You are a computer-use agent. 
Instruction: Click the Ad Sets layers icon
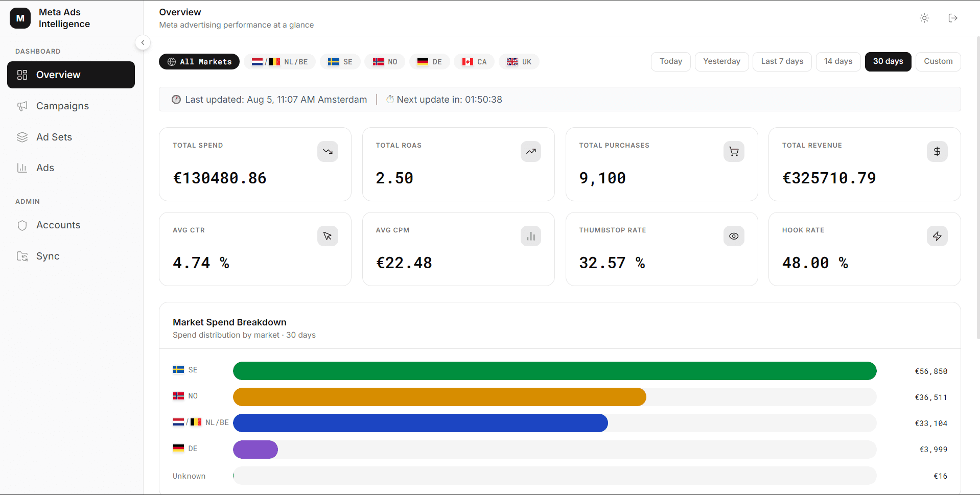(22, 137)
